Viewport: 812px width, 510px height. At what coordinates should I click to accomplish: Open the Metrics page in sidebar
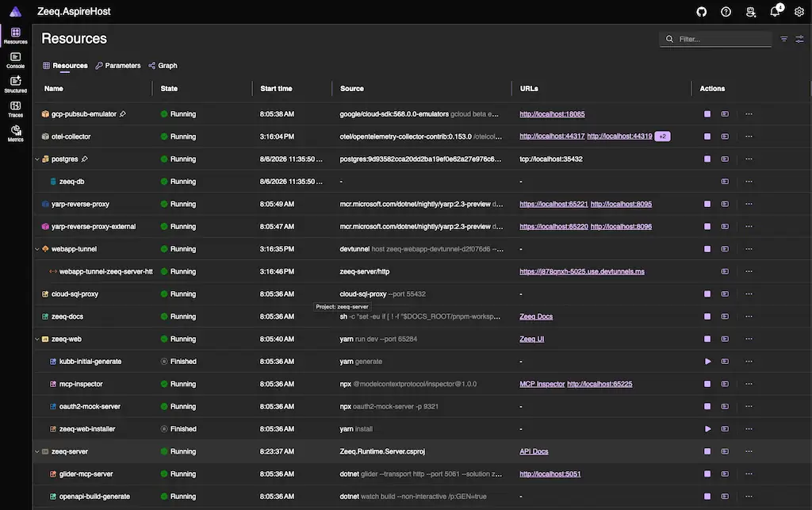[x=16, y=133]
